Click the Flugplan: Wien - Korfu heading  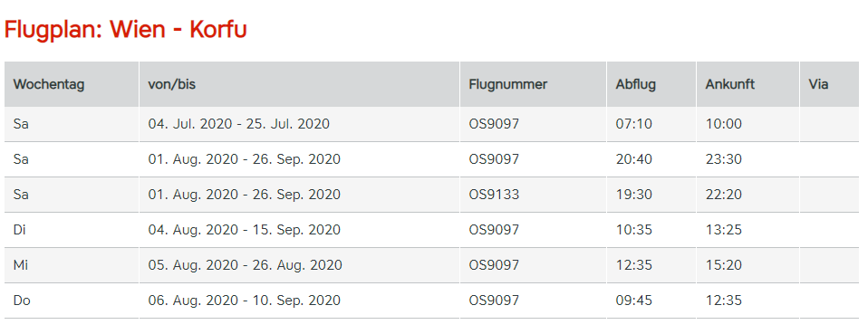(x=126, y=30)
